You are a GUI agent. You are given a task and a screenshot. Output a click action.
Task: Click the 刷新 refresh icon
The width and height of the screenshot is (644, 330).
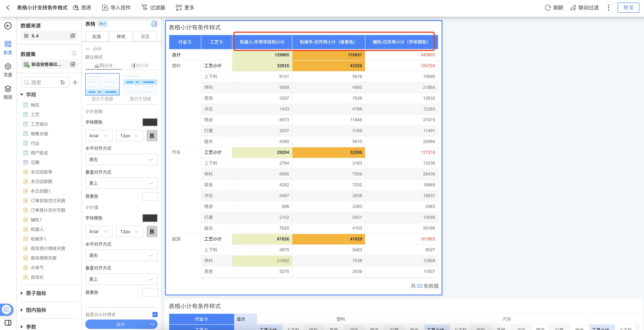pos(548,8)
